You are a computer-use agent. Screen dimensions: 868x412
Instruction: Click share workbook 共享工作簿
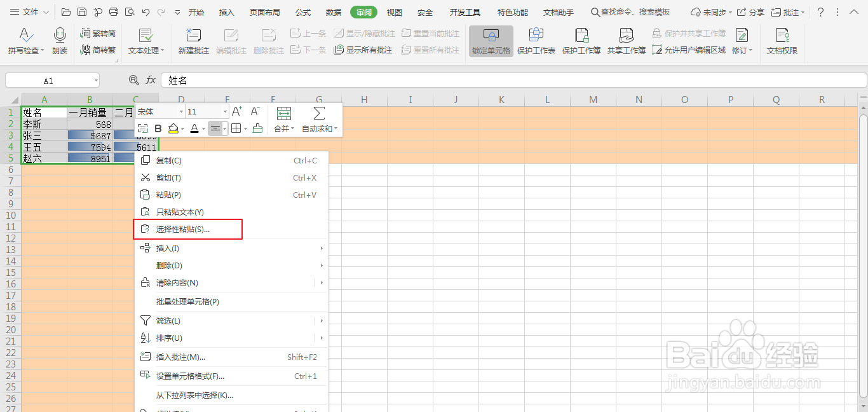point(627,41)
